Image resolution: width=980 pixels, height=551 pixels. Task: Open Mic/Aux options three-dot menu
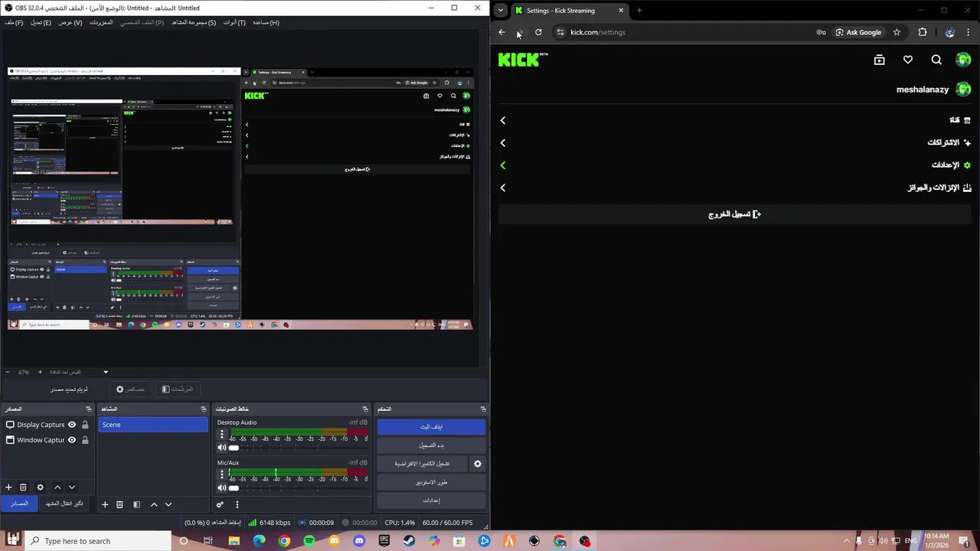click(x=222, y=474)
